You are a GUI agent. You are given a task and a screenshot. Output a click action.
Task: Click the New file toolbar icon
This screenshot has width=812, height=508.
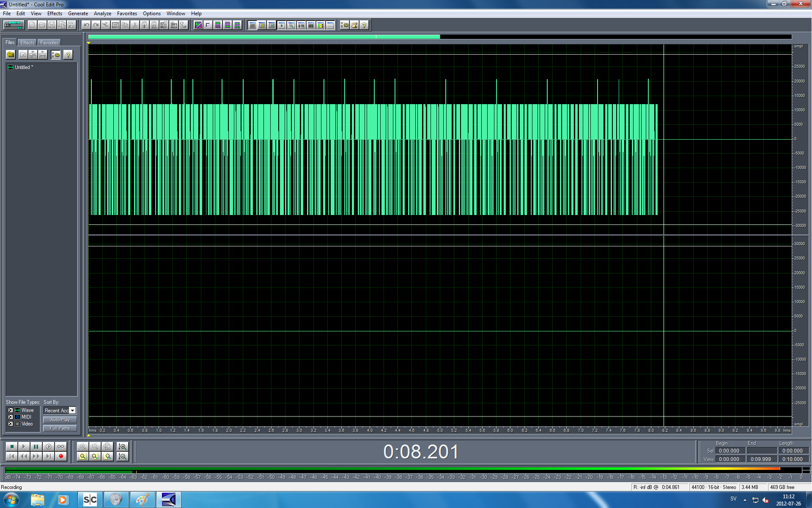(32, 25)
